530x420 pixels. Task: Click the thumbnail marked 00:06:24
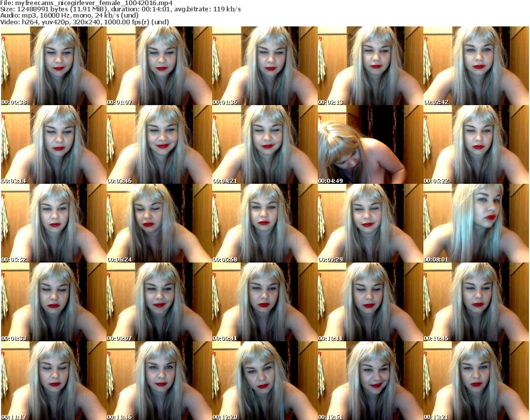(159, 223)
